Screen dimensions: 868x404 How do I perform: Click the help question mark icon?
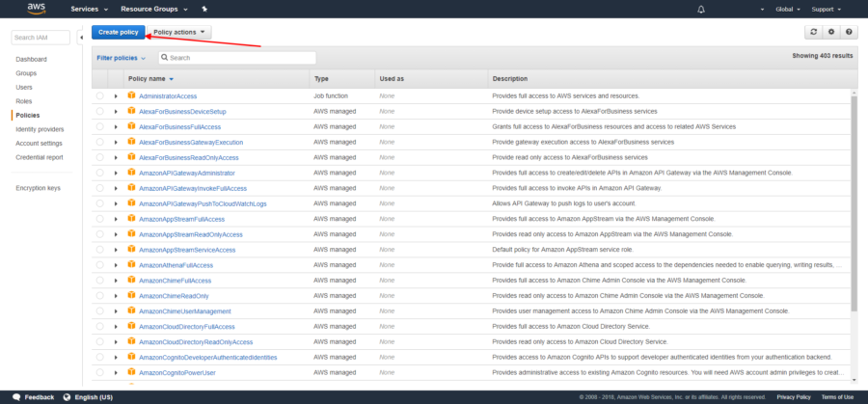849,32
